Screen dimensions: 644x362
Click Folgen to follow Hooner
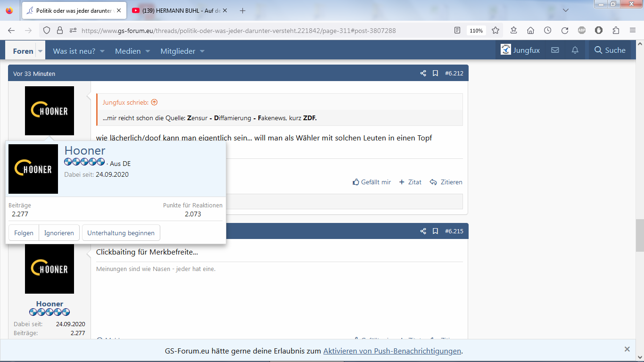[x=24, y=233]
